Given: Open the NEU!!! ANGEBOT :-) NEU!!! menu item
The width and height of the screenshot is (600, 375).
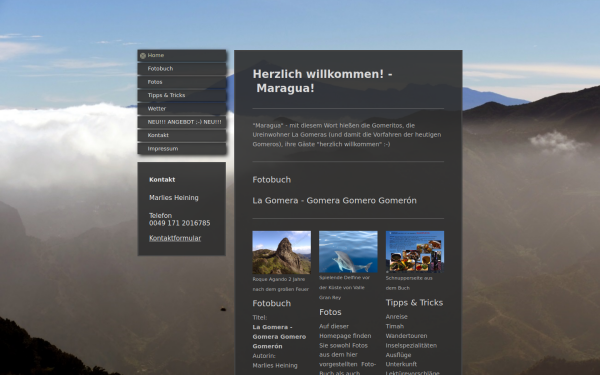Looking at the screenshot, I should (182, 122).
